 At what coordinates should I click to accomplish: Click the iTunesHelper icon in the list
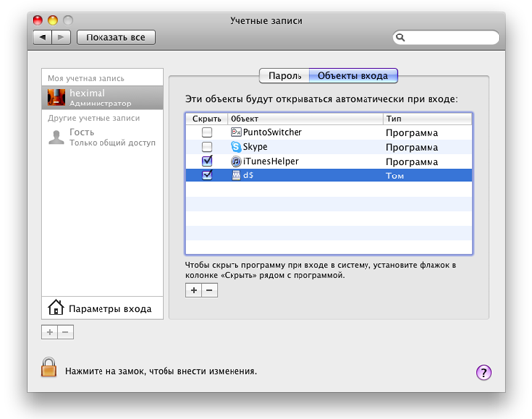(x=235, y=161)
